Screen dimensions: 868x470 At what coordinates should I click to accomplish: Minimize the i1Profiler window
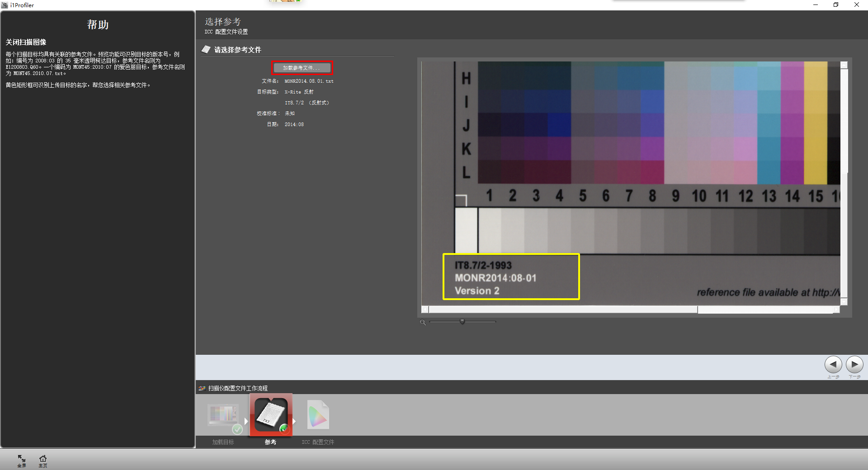[816, 5]
